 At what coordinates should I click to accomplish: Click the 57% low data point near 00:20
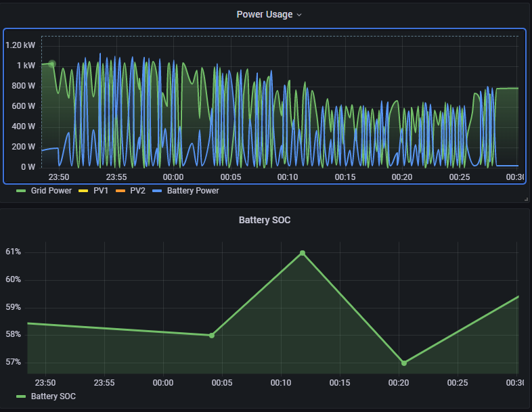404,363
